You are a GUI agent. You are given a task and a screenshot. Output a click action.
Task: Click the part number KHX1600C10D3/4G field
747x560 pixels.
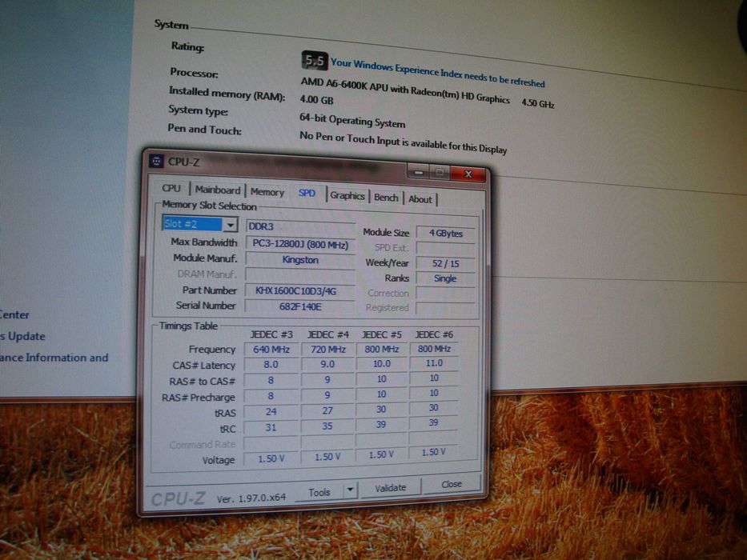299,290
